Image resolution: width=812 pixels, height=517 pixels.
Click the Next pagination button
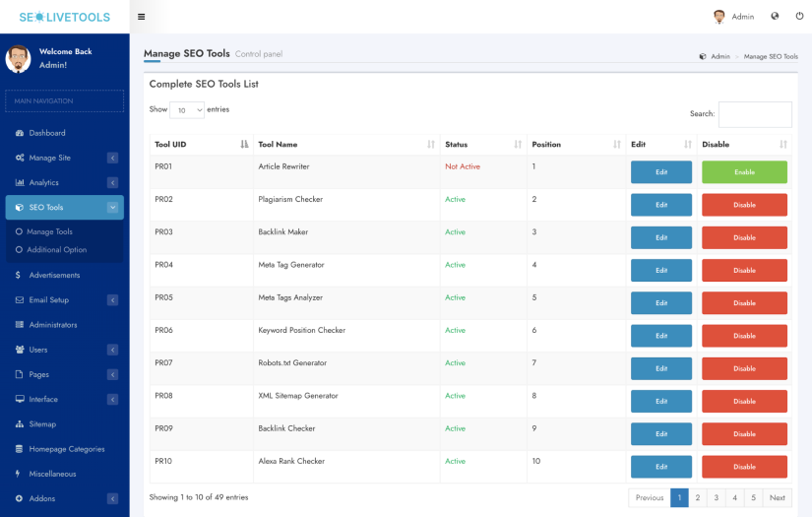(778, 498)
